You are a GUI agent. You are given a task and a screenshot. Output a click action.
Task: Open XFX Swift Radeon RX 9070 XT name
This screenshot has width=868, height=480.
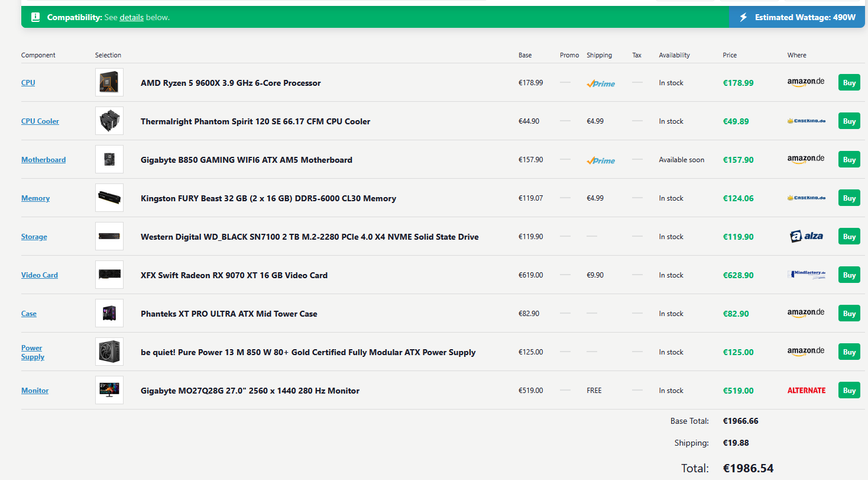pos(234,275)
